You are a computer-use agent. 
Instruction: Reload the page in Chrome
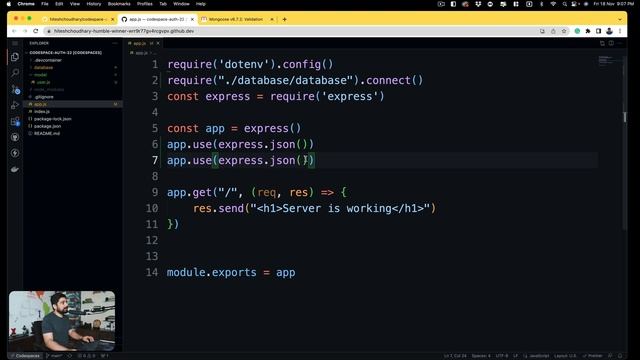click(36, 31)
